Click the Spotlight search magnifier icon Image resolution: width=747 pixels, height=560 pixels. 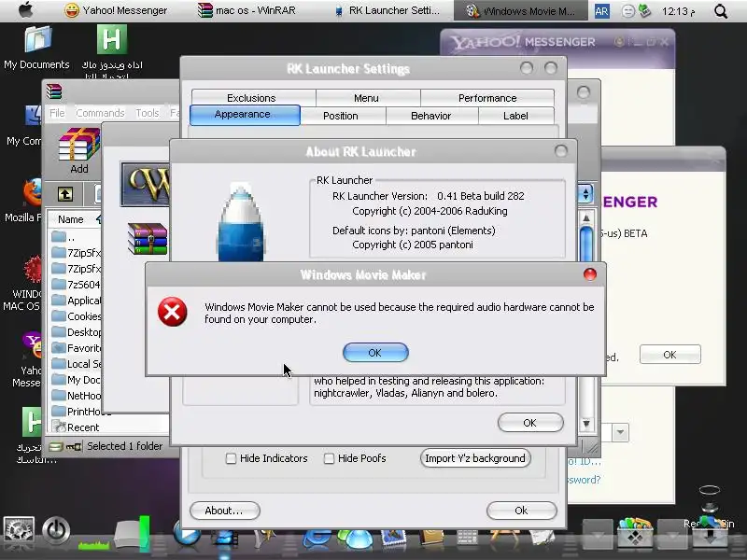721,11
